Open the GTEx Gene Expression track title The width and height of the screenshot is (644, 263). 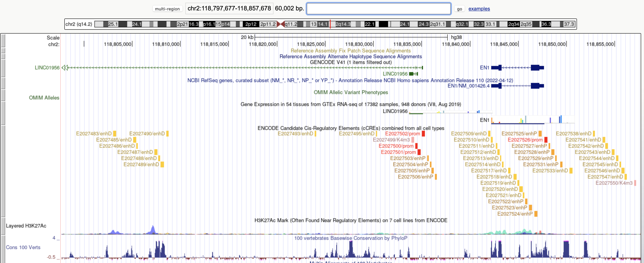(351, 104)
